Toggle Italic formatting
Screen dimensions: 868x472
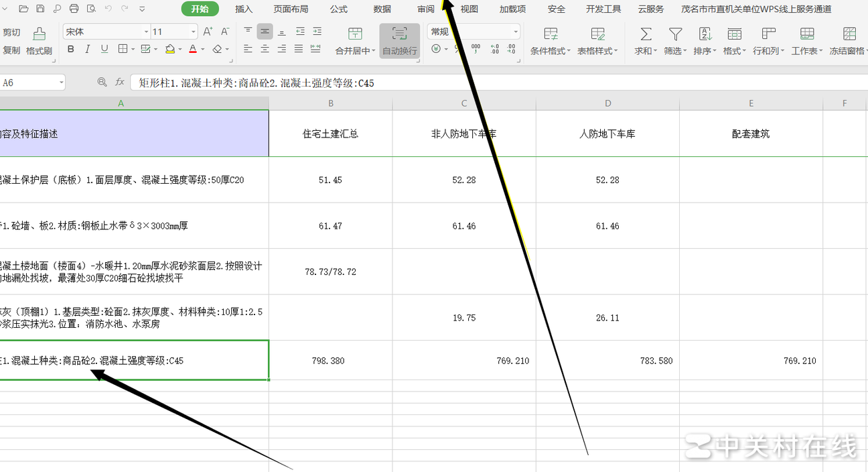coord(88,49)
